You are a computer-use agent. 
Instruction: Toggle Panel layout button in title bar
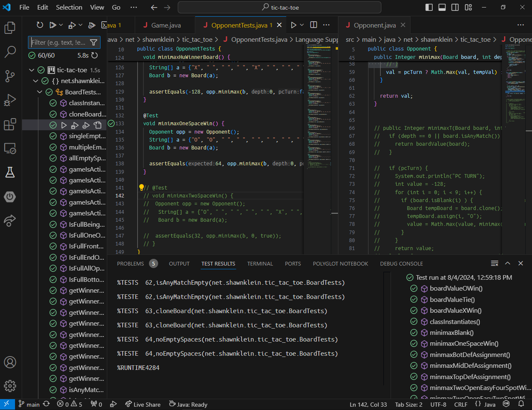coord(442,8)
